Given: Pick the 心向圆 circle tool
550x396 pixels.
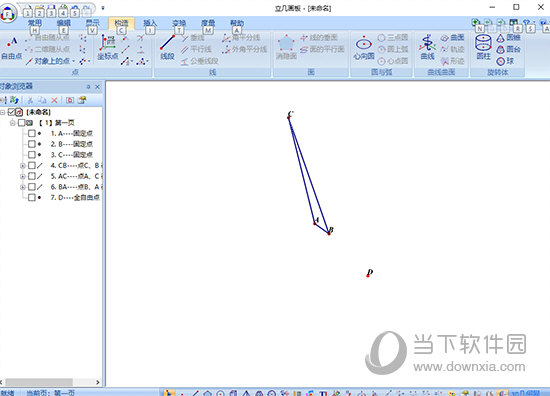Looking at the screenshot, I should point(364,47).
